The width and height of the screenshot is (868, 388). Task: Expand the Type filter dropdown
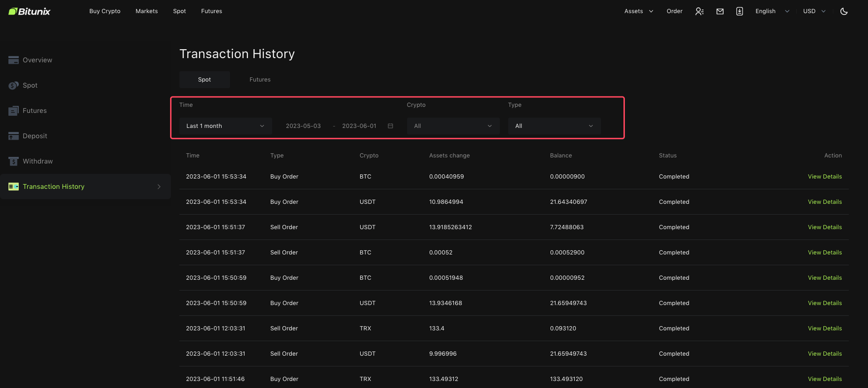[x=554, y=126]
